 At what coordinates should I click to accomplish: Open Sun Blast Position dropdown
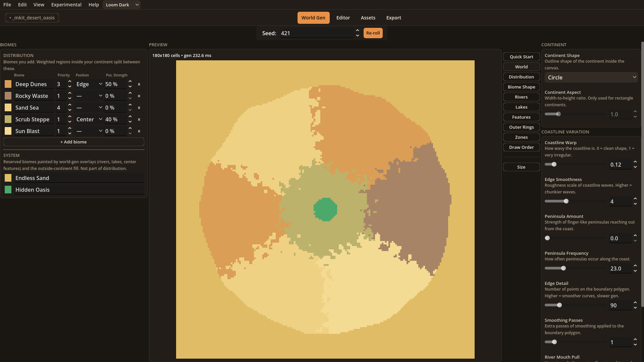click(x=89, y=131)
